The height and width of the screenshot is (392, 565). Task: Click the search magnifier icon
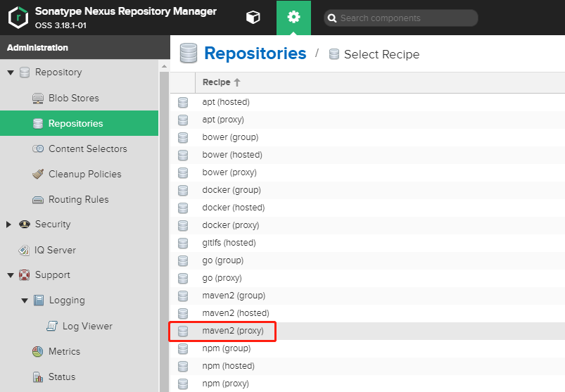(x=332, y=18)
